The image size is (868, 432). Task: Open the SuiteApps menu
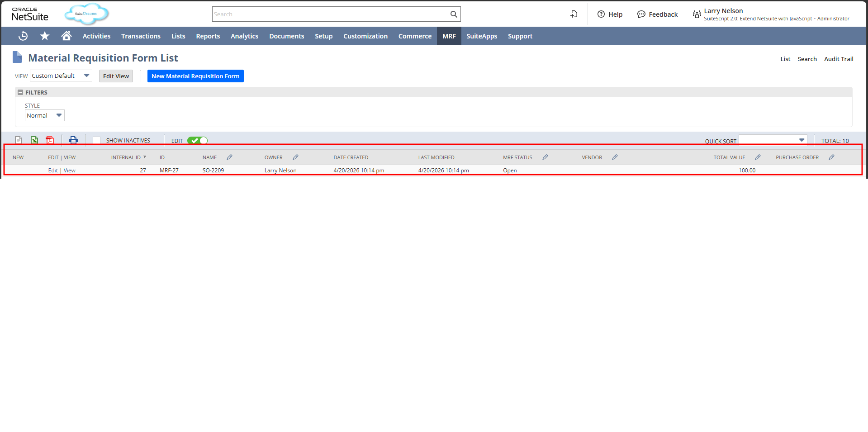[x=482, y=36]
